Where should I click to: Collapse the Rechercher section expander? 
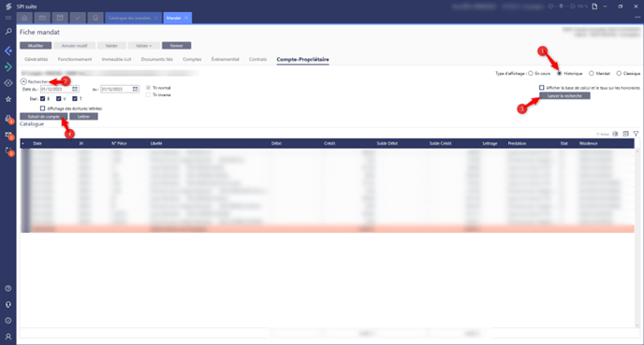pyautogui.click(x=23, y=81)
